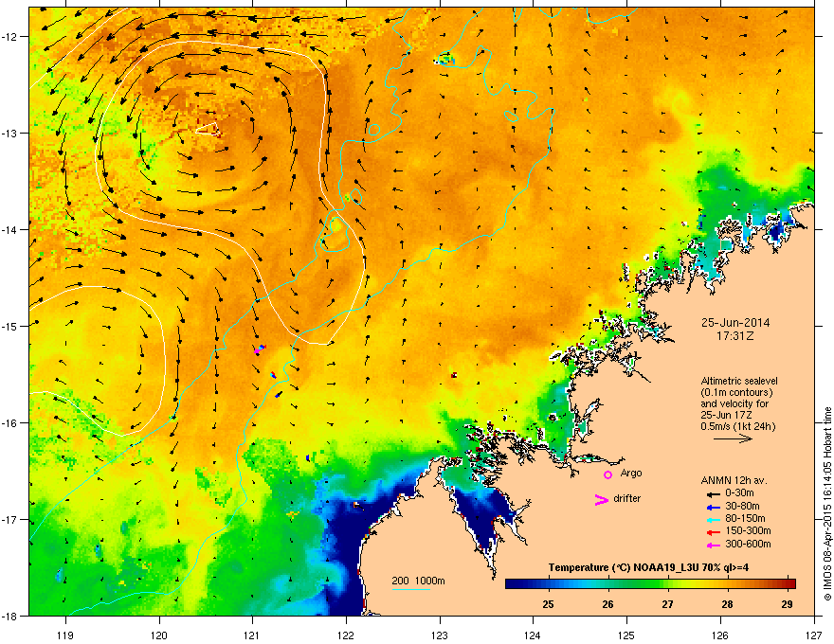Click the magenta Argo circle legend symbol

(607, 474)
